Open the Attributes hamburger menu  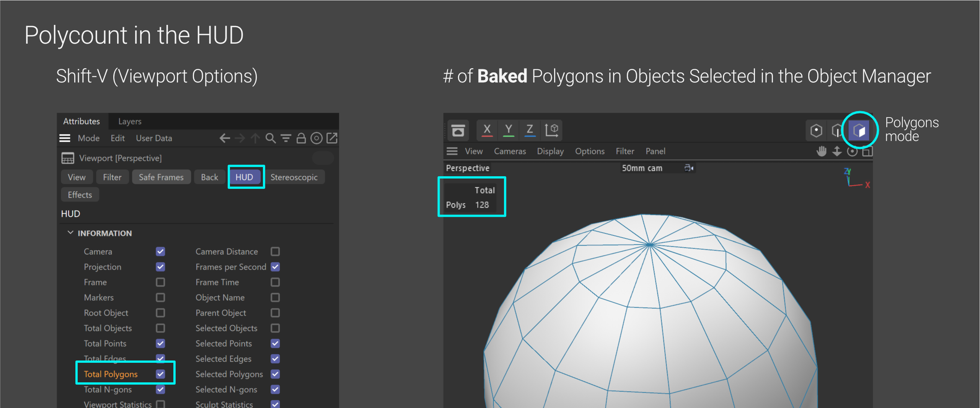point(65,138)
